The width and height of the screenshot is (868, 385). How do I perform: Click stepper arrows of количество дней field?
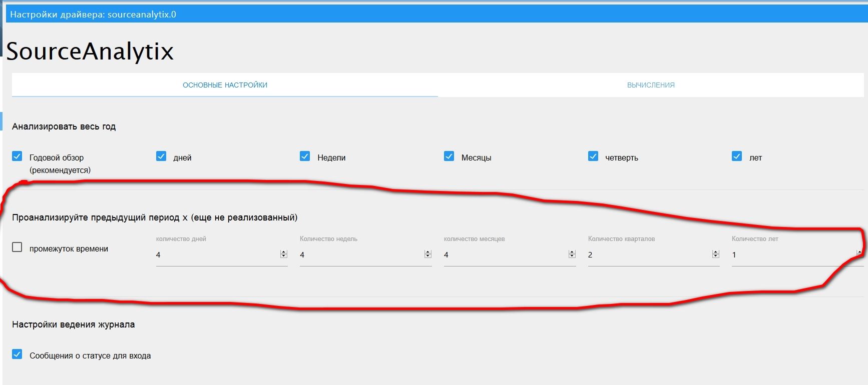(284, 254)
